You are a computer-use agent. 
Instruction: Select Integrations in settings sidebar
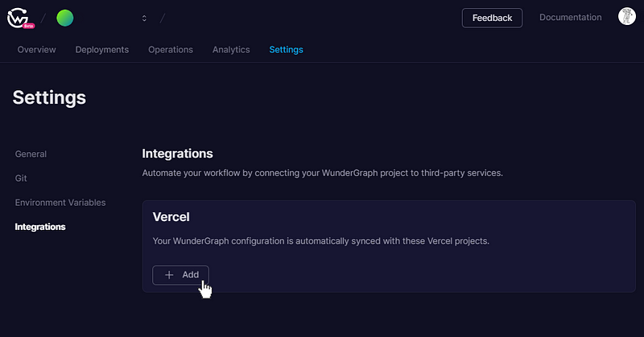40,227
